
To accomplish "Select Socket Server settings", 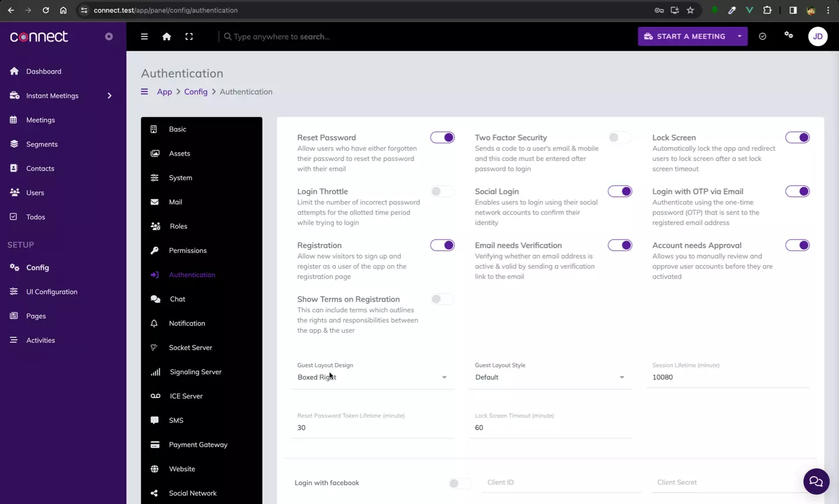I will pos(202,347).
